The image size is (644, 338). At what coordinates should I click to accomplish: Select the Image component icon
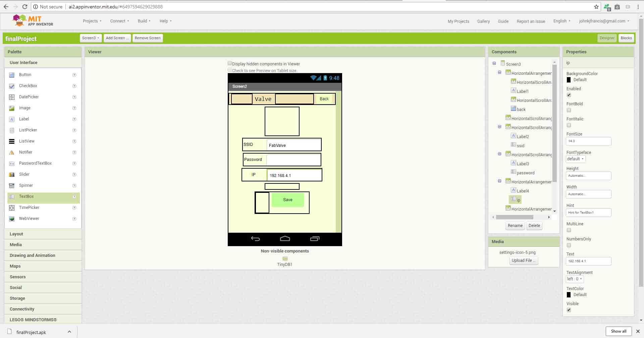click(12, 108)
